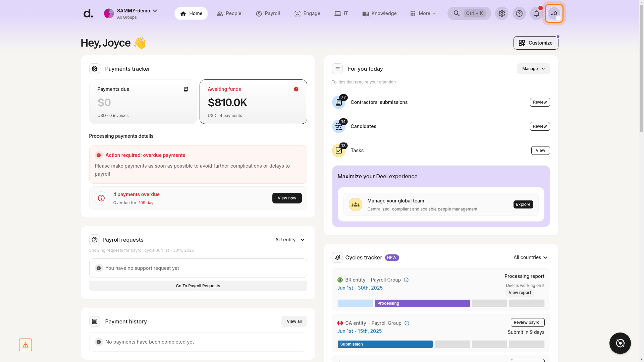Click the 'Jun 1st - 15th, 2025' date link

click(359, 331)
